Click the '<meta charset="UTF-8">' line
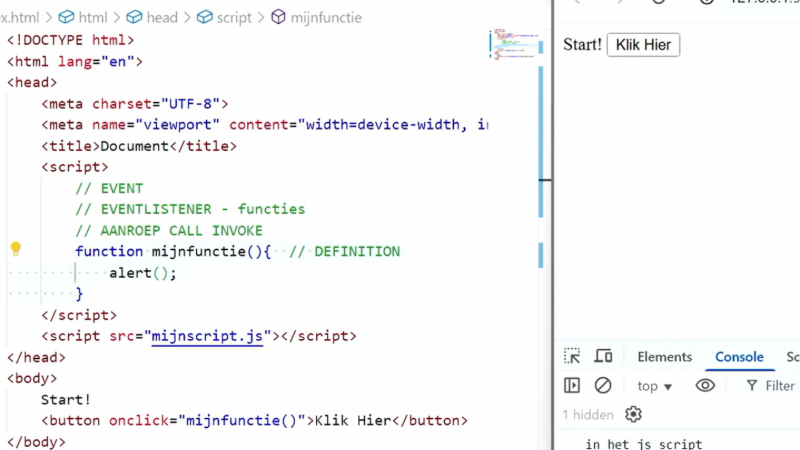The width and height of the screenshot is (800, 450). click(135, 104)
